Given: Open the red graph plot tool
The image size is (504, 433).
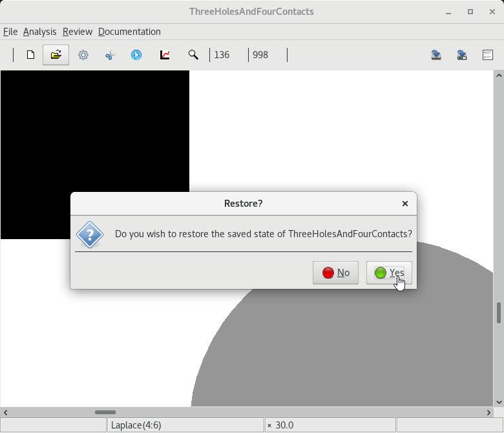Looking at the screenshot, I should pyautogui.click(x=165, y=55).
